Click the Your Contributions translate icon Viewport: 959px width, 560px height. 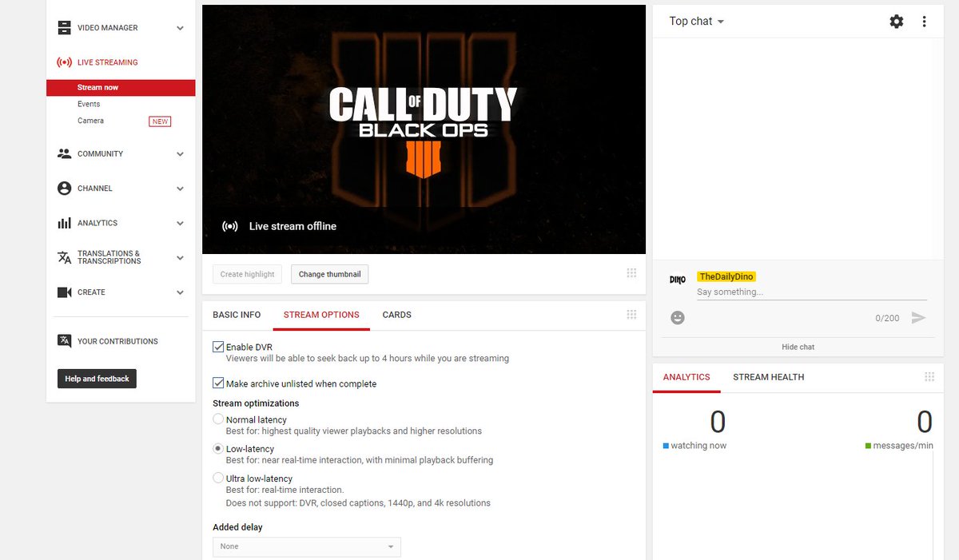click(x=65, y=341)
